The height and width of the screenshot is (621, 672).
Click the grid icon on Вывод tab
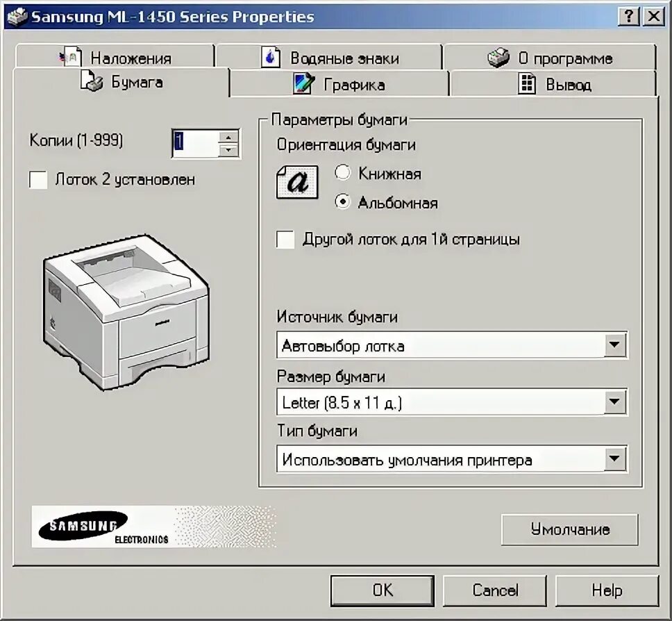pyautogui.click(x=527, y=83)
